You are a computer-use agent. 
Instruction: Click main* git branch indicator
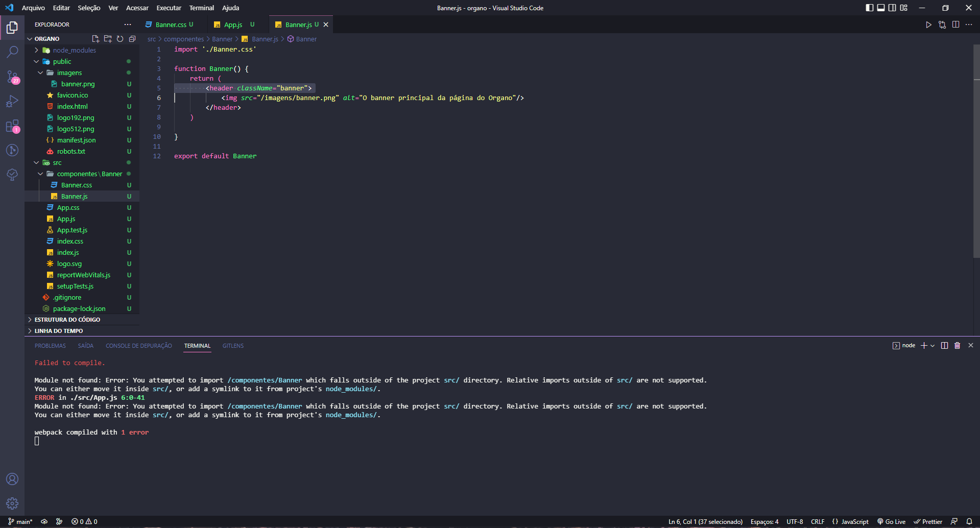click(20, 522)
